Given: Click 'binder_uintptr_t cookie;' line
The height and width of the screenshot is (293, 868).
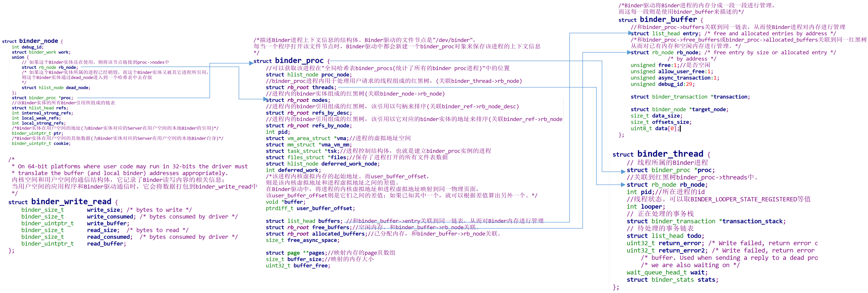Looking at the screenshot, I should [41, 143].
